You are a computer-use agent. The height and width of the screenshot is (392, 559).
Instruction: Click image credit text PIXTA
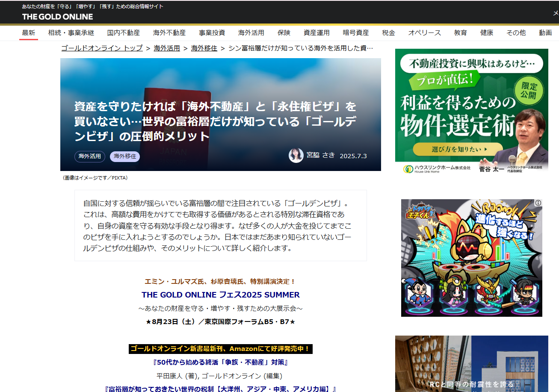point(95,178)
